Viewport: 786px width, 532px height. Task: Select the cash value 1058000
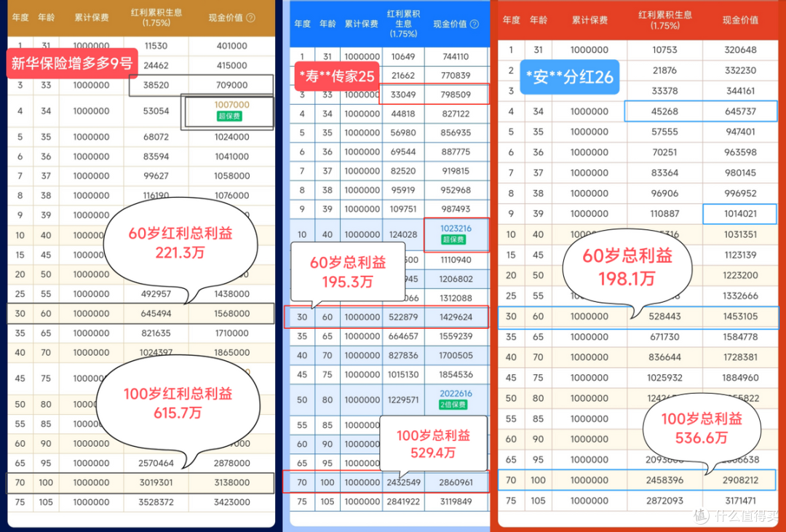(231, 177)
